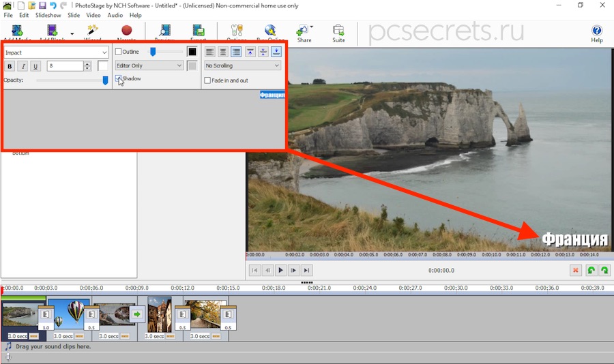Screen dimensions: 614x364
Task: Click the Save disk icon in title bar
Action: coord(42,5)
